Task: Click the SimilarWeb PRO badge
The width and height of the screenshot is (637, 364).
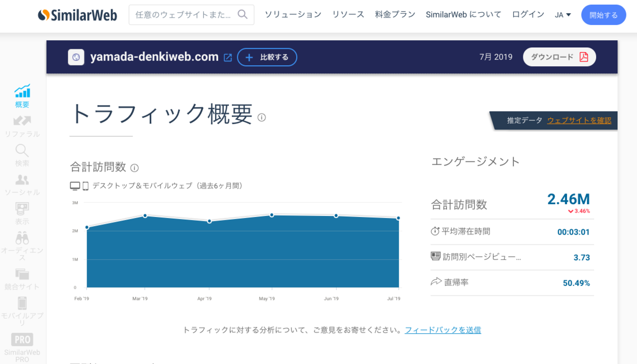Action: [x=22, y=339]
